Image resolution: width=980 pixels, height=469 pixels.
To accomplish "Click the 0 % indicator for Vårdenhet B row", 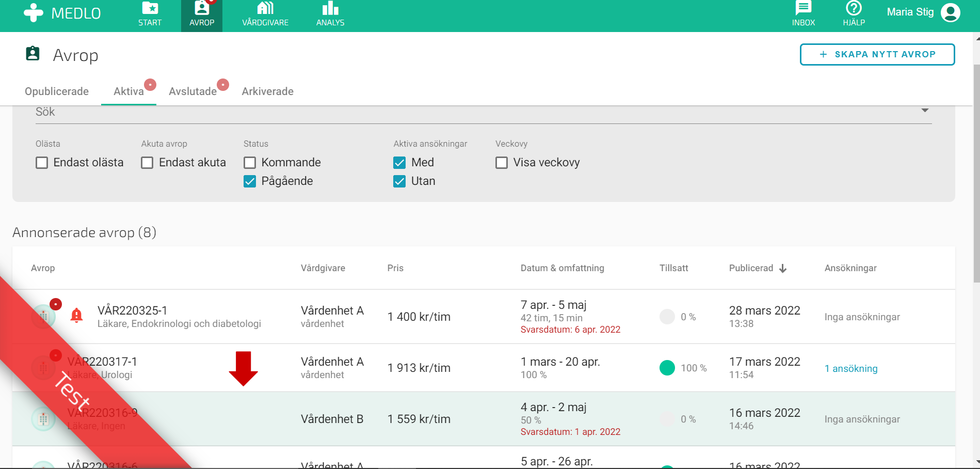I will pos(667,419).
